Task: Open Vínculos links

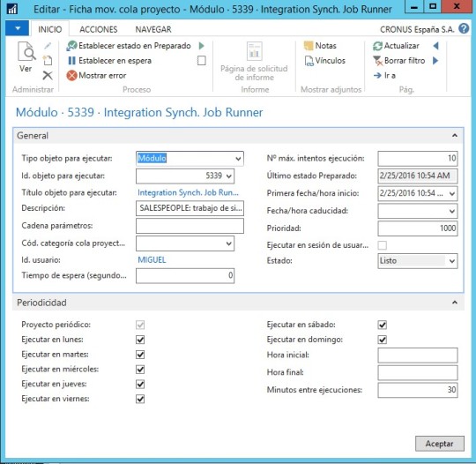Action: tap(324, 61)
